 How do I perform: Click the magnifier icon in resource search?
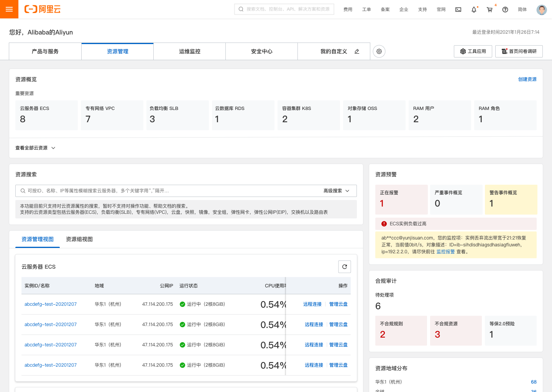click(23, 191)
